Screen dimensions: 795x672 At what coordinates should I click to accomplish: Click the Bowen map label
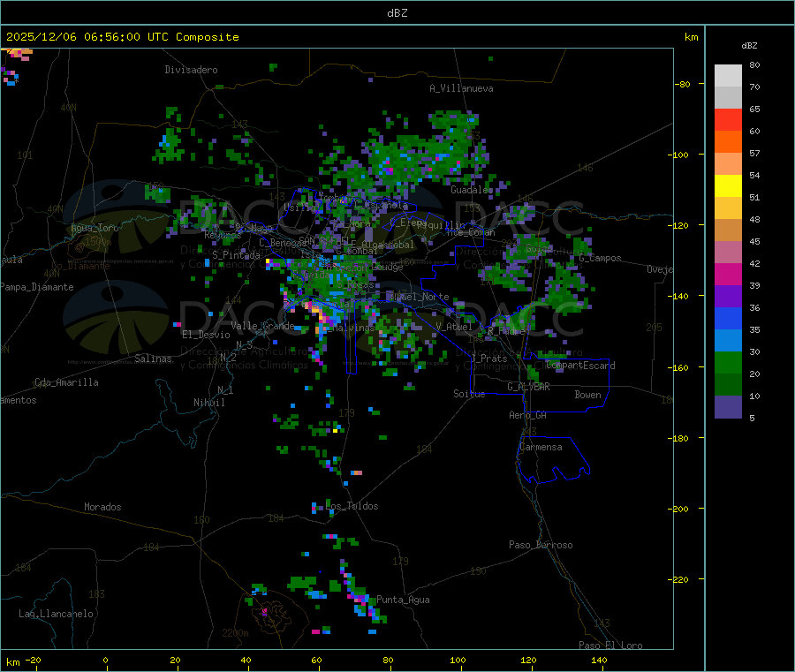click(x=587, y=395)
